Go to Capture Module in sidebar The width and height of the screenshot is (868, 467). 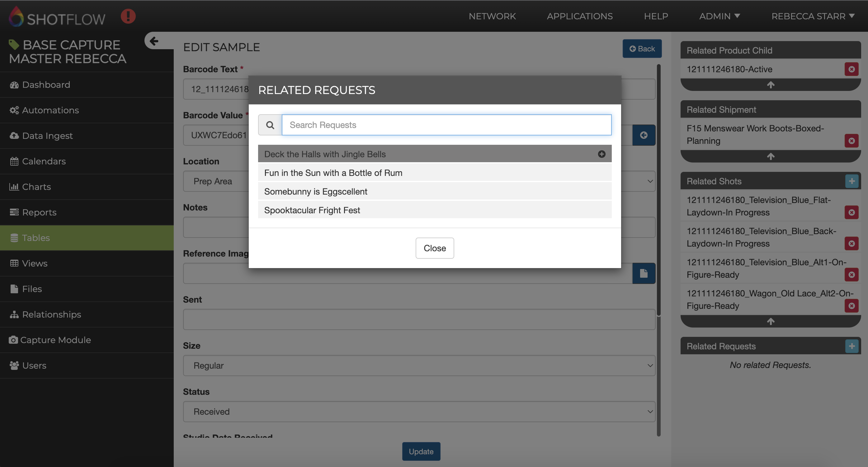click(56, 340)
